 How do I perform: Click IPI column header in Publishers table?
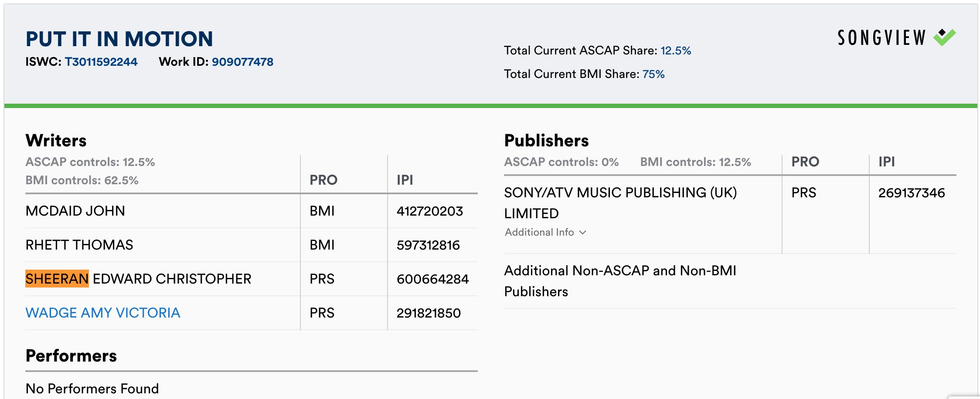click(887, 162)
